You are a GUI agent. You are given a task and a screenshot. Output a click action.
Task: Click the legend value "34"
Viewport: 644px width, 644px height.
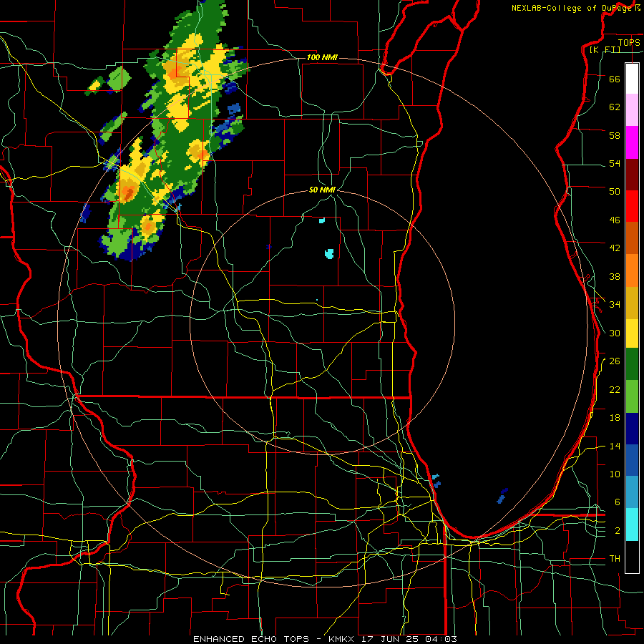tap(615, 304)
